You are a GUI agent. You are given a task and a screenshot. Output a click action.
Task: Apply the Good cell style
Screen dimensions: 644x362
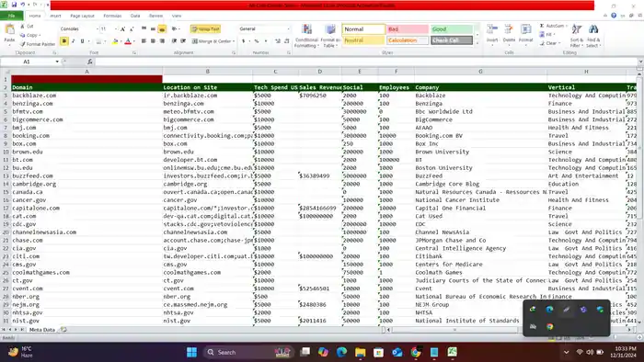(x=452, y=29)
